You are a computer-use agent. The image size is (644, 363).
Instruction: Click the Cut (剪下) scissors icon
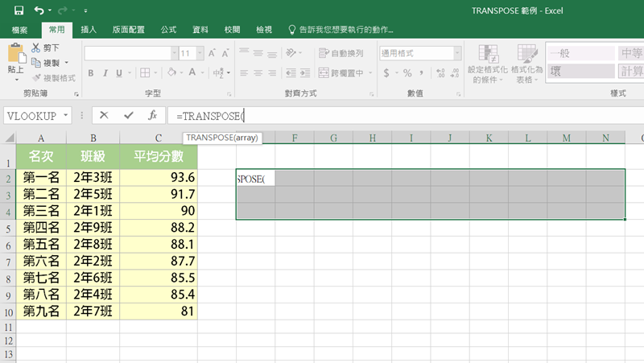pyautogui.click(x=36, y=48)
